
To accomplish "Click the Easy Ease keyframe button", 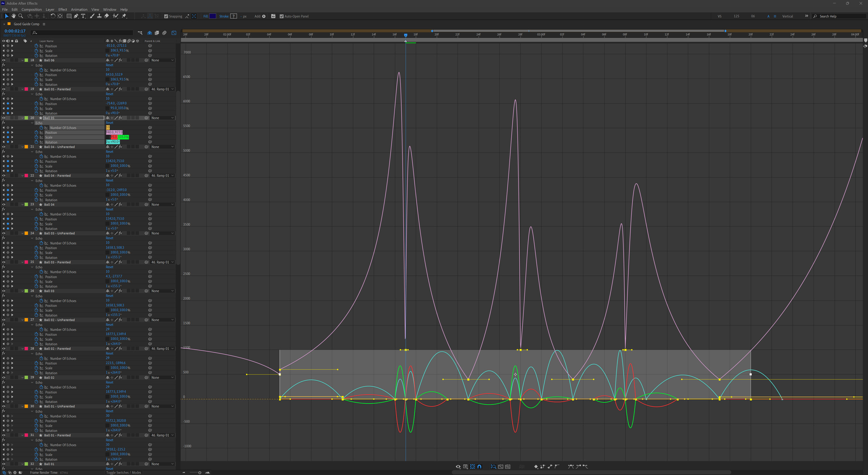I will tap(571, 467).
